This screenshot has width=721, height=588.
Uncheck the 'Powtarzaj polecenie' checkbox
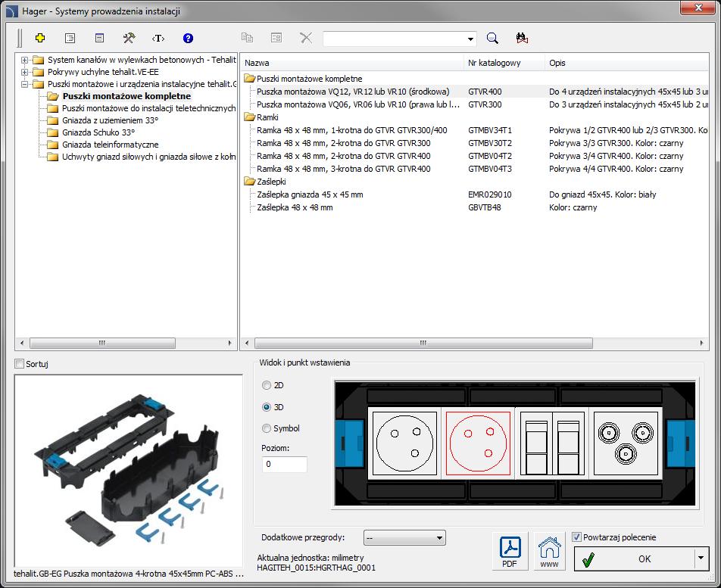576,537
